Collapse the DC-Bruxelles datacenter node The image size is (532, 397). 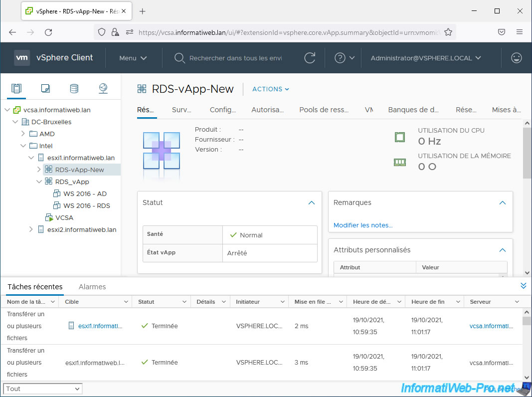tap(15, 122)
